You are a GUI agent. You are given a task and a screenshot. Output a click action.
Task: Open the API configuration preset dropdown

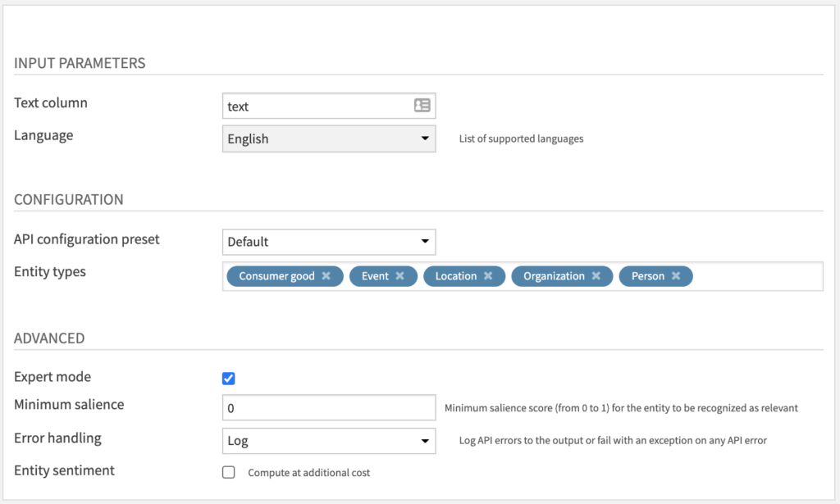coord(328,242)
